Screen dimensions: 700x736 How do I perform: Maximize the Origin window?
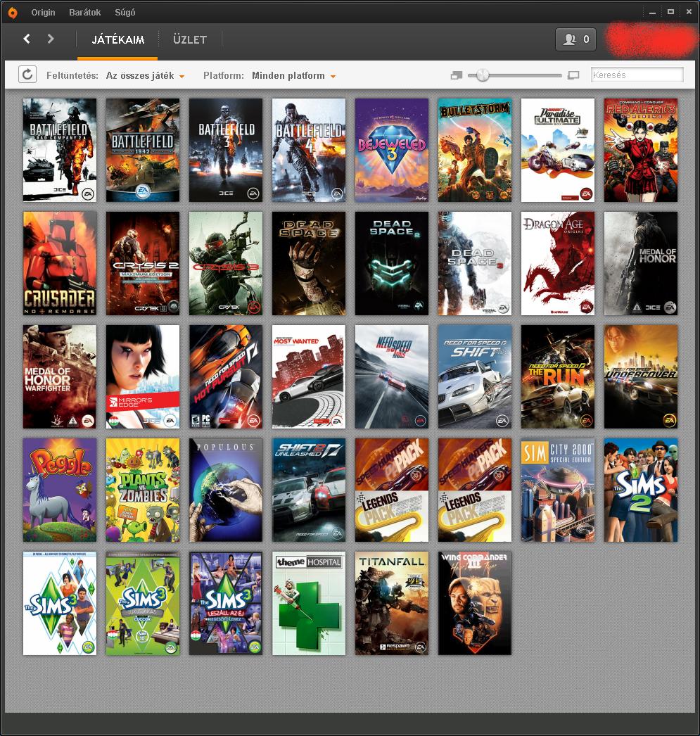coord(671,12)
